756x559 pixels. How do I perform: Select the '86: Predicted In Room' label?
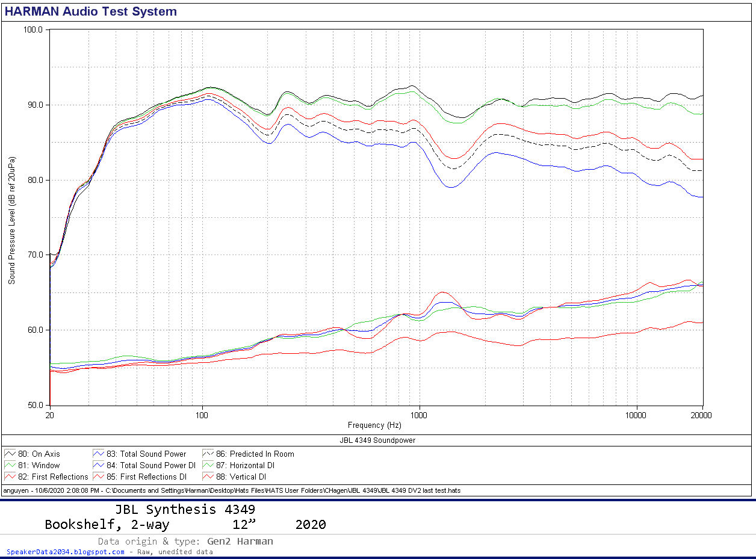[x=255, y=454]
